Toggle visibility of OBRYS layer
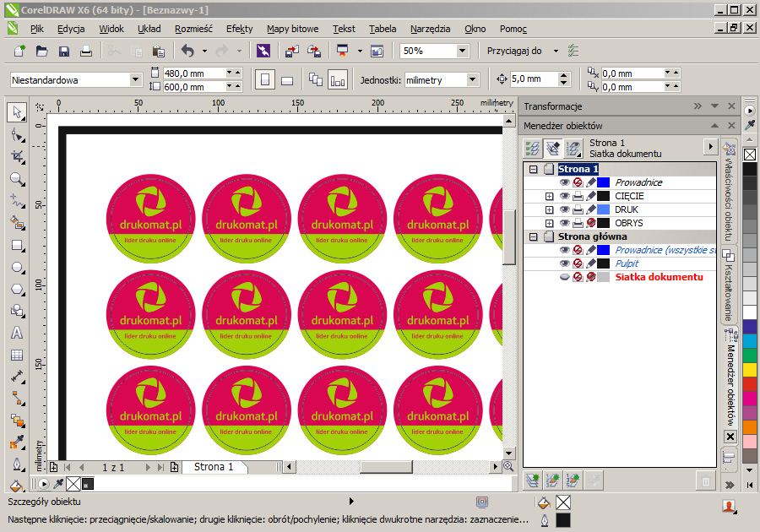Image resolution: width=760 pixels, height=532 pixels. [x=564, y=224]
